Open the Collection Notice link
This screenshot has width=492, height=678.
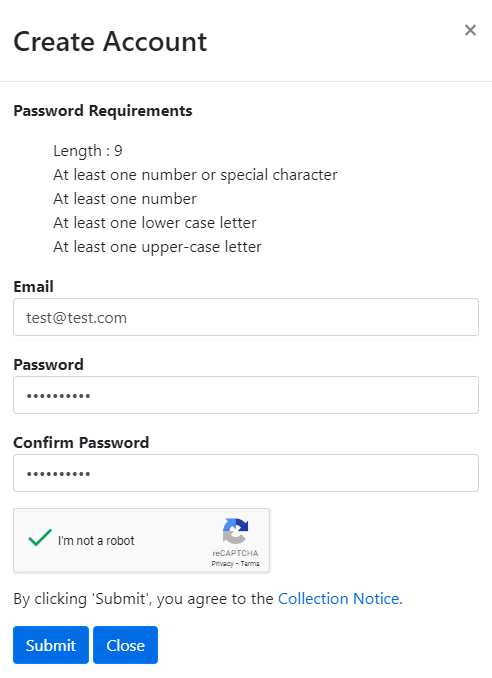point(340,598)
